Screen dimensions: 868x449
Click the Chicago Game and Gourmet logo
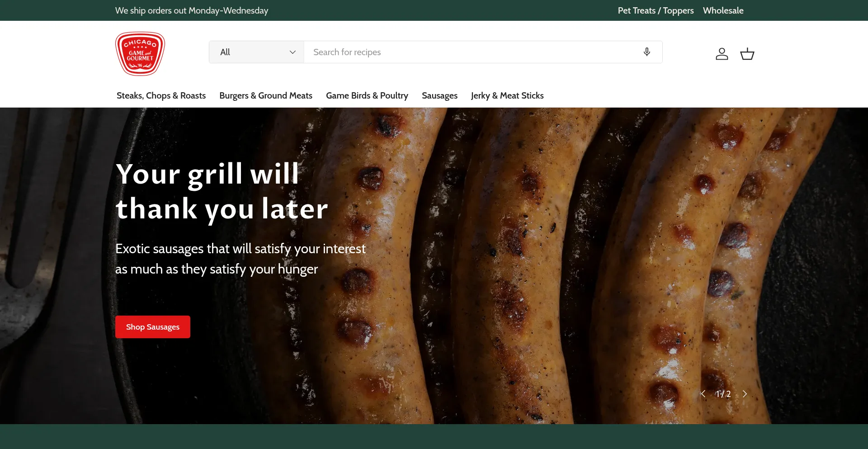click(x=140, y=54)
